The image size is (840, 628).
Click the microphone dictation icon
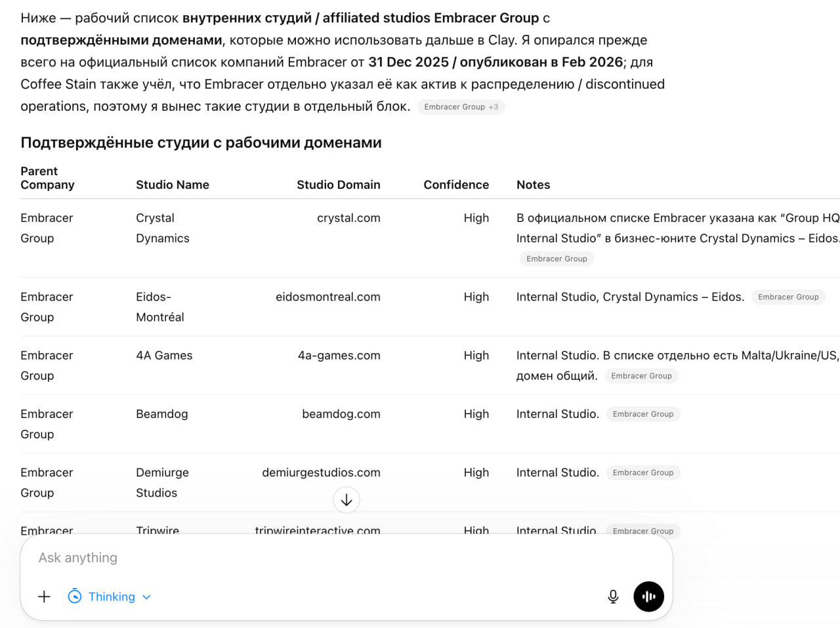pyautogui.click(x=613, y=597)
